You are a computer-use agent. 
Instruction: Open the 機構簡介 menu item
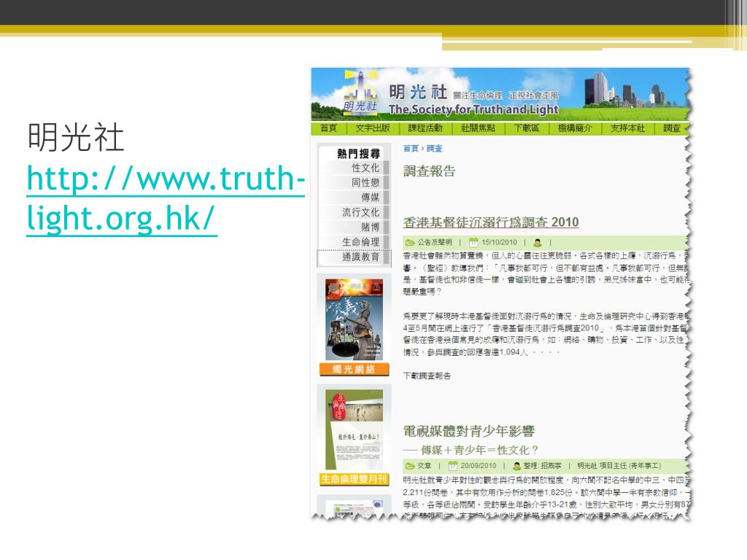click(x=575, y=128)
